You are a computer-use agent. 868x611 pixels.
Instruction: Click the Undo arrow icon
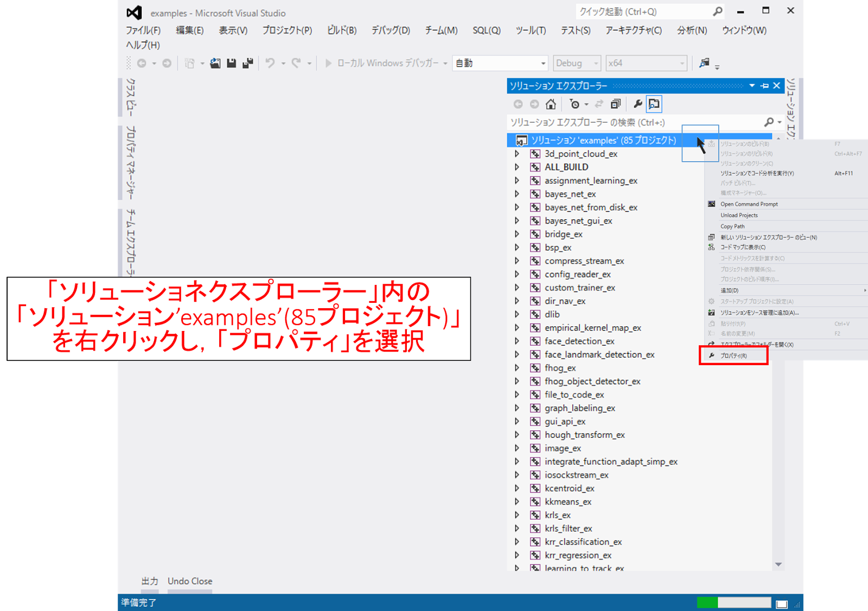point(270,63)
